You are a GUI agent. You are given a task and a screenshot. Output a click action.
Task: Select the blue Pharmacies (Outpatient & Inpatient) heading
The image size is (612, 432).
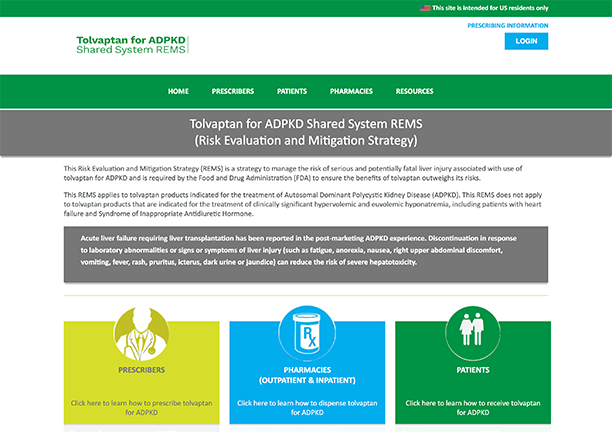click(307, 375)
